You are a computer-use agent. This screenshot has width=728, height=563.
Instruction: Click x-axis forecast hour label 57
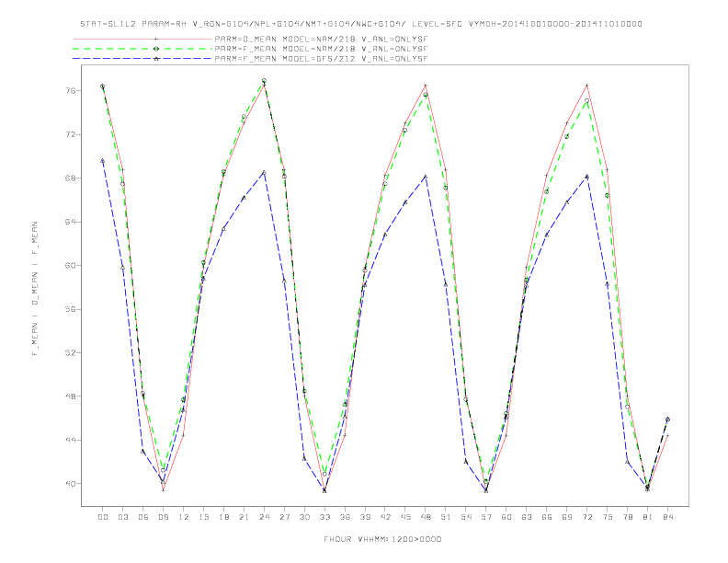[486, 517]
